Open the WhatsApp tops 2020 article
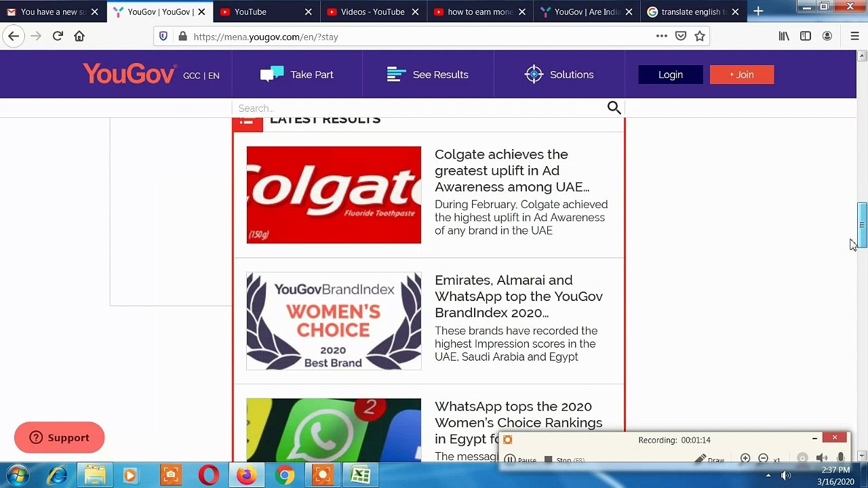 (x=519, y=422)
